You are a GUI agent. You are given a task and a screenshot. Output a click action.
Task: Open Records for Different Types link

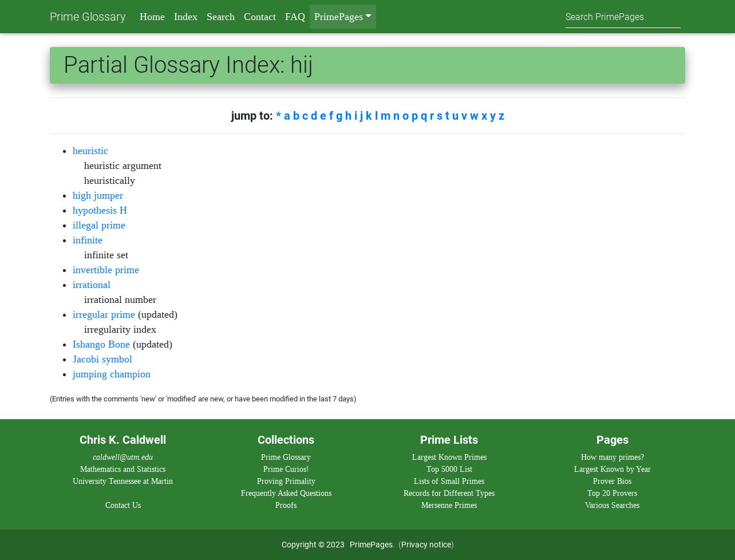click(449, 493)
